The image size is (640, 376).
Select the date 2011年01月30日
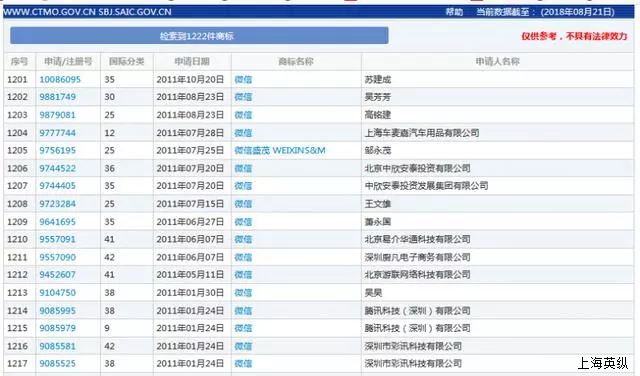click(190, 293)
